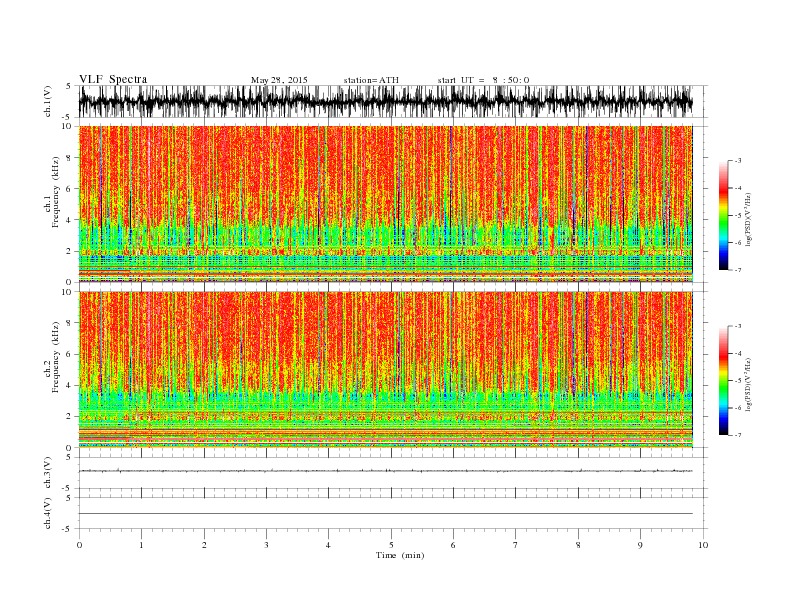Click the "ch.1(V)" waveform axis label
Screen dimensions: 792x612
[48, 101]
